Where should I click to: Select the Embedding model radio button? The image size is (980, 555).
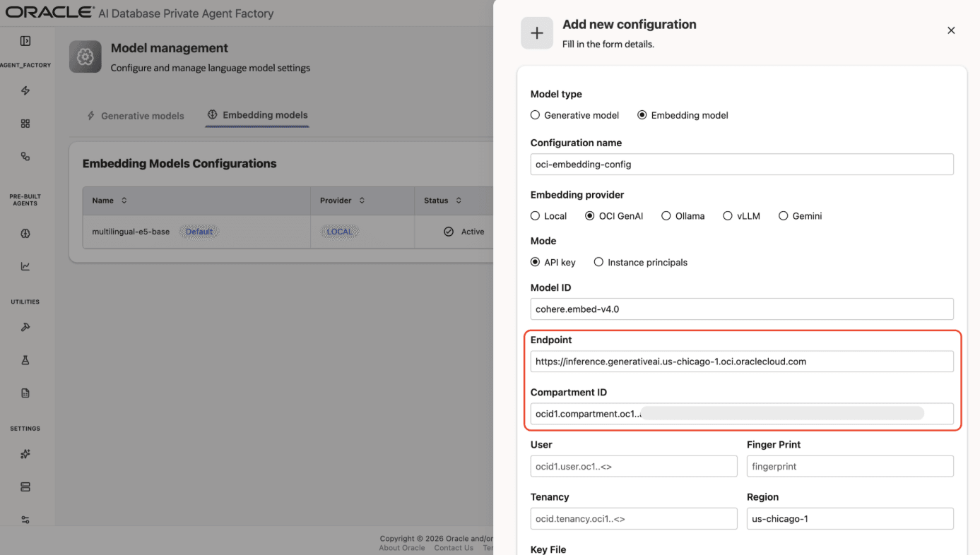click(642, 115)
